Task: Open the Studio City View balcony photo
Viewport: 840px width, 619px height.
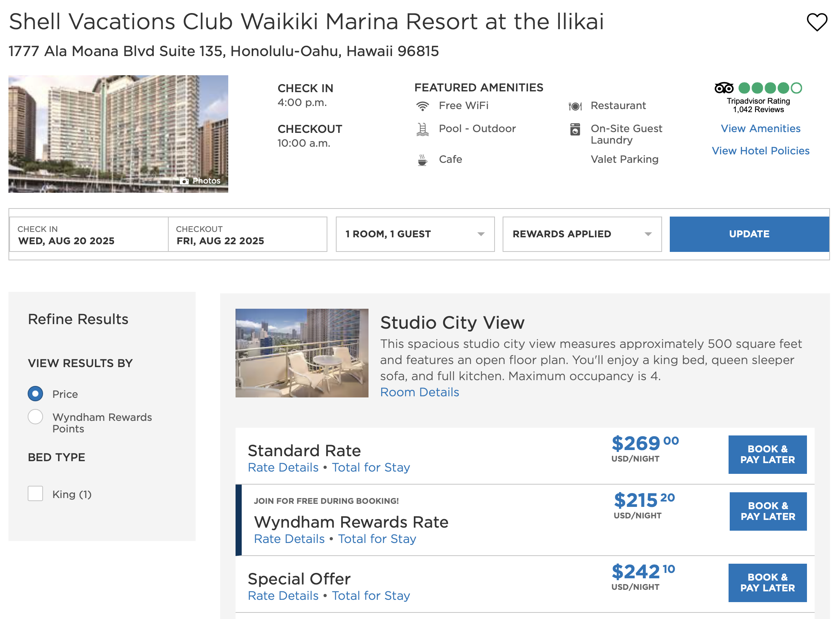Action: click(302, 353)
